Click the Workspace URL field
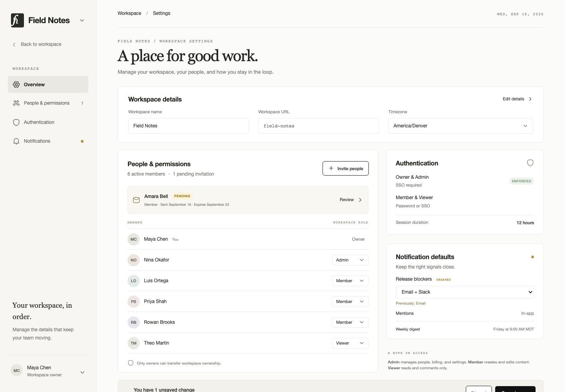The width and height of the screenshot is (565, 392). pyautogui.click(x=319, y=126)
